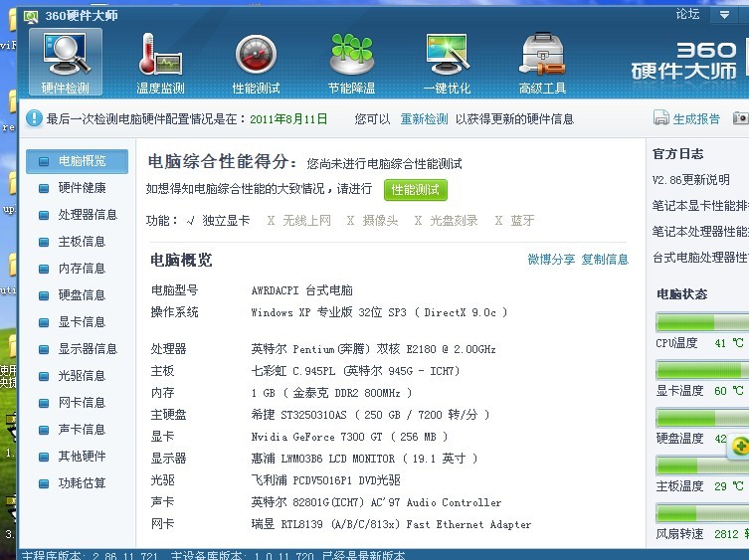Click the 360硬件大师 title bar app icon
The width and height of the screenshot is (749, 560).
tap(31, 17)
